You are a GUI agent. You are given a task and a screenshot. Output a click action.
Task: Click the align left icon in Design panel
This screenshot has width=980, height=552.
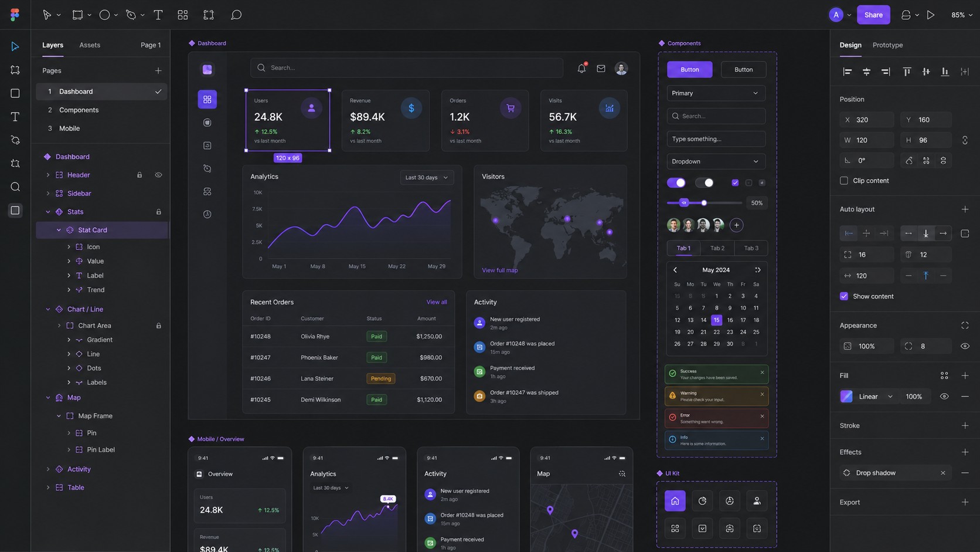point(847,72)
